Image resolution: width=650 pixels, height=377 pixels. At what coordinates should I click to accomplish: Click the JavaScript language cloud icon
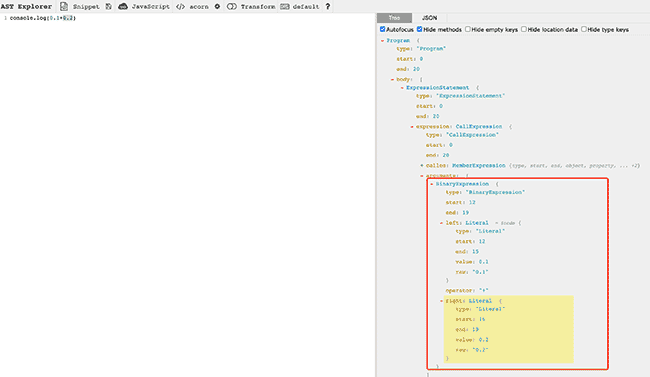coord(123,6)
